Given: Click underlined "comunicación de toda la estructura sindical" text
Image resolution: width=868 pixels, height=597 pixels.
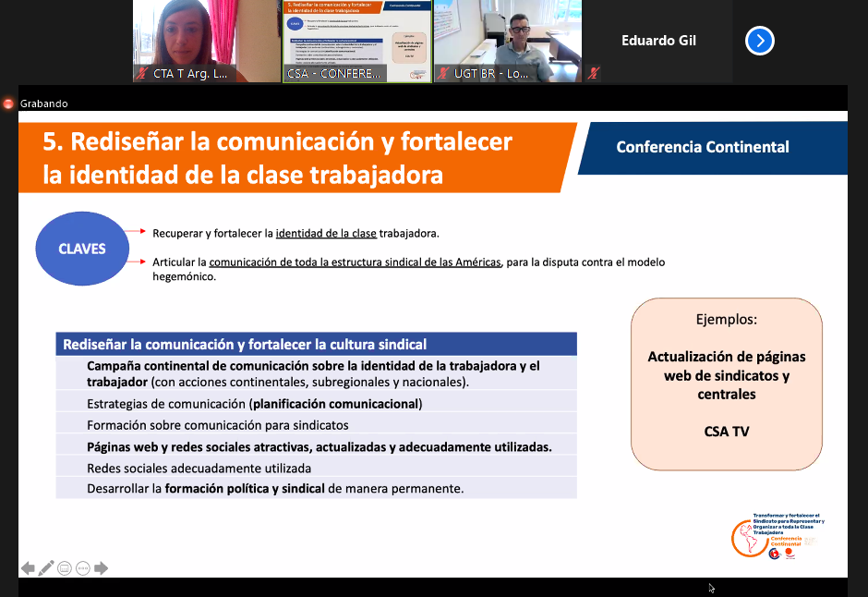Looking at the screenshot, I should tap(355, 262).
